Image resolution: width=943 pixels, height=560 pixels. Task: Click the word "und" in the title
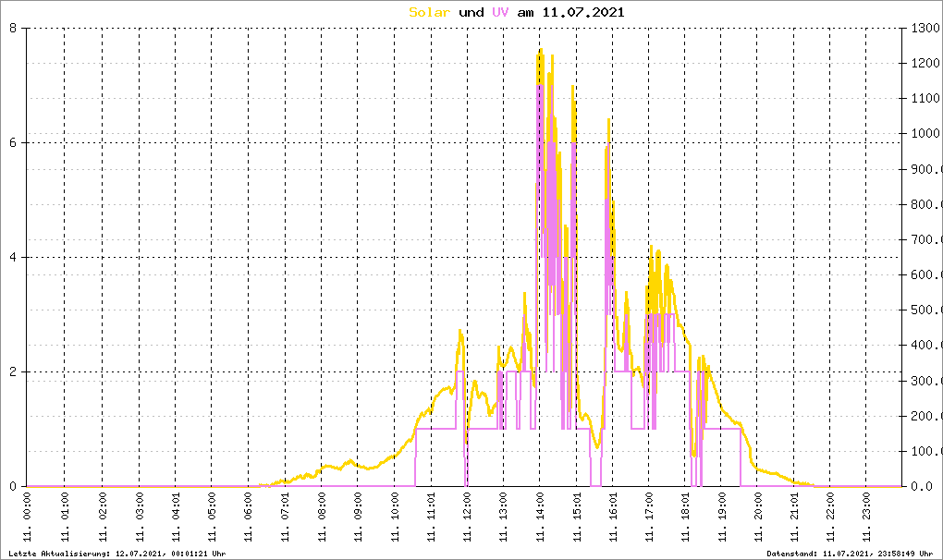[x=471, y=12]
